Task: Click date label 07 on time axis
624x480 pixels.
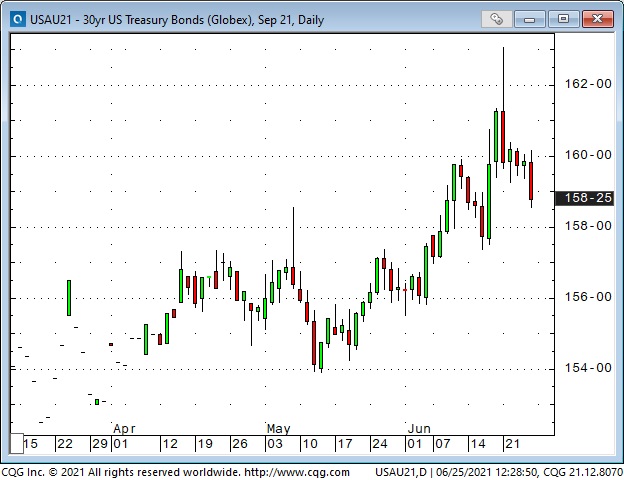Action: click(442, 444)
